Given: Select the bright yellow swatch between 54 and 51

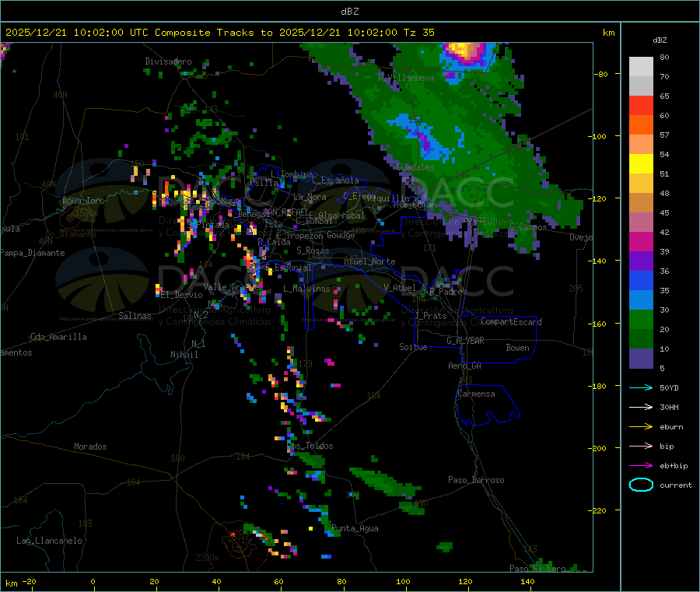Looking at the screenshot, I should [x=641, y=164].
